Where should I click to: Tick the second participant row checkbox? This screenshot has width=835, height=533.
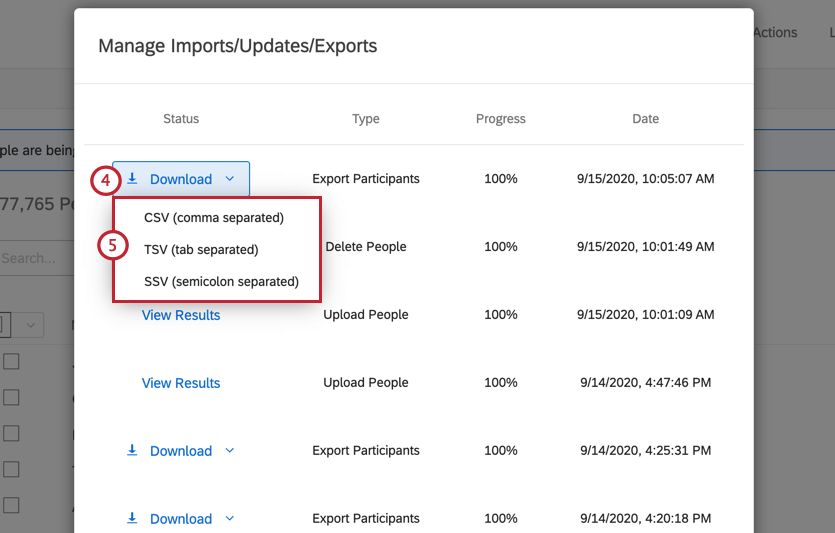tap(11, 397)
